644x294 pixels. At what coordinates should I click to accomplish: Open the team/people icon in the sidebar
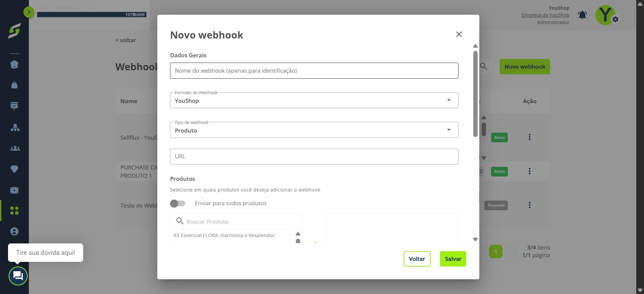[15, 148]
